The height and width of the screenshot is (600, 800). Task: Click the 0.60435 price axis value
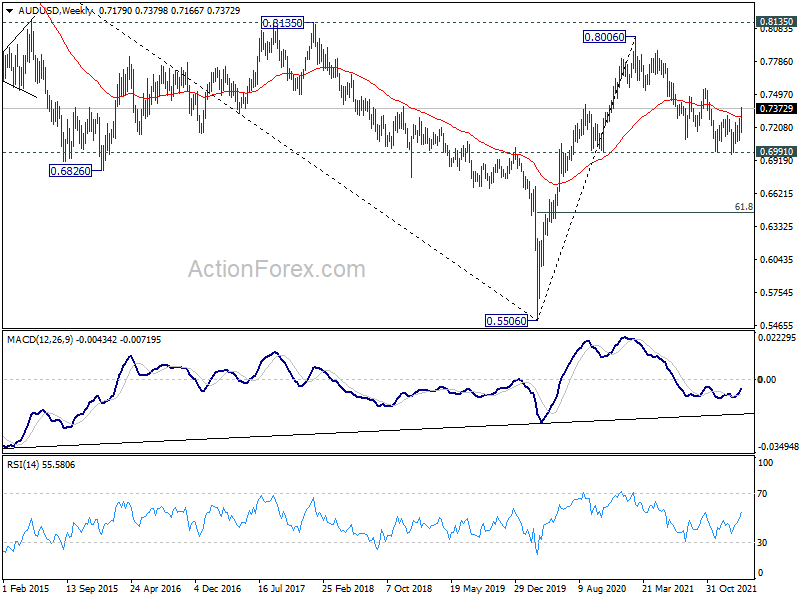click(x=777, y=260)
